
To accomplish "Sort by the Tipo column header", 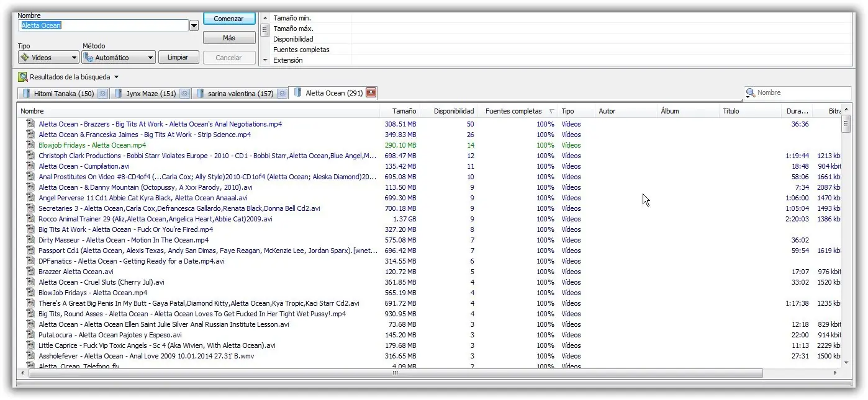I will coord(576,111).
